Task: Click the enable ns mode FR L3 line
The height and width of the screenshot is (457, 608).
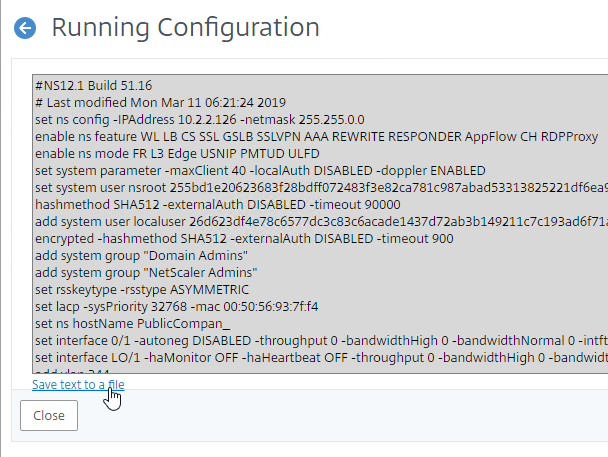Action: pos(177,153)
